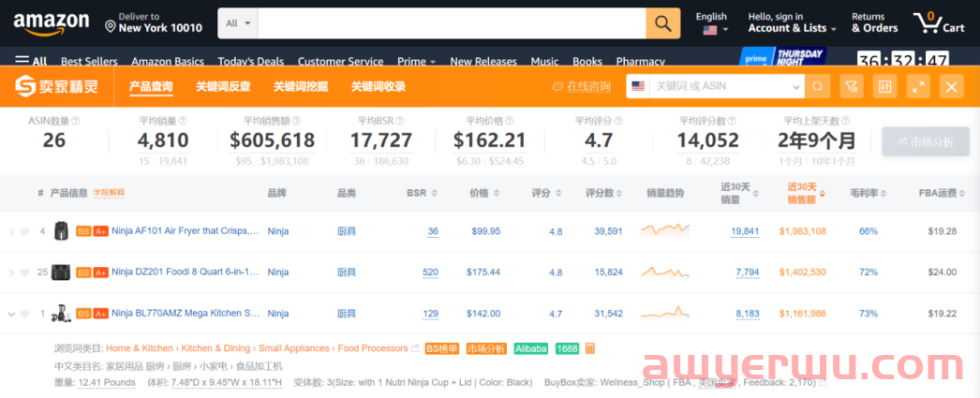Click help icon beside ASIN数量
980x398 pixels.
coord(76,121)
